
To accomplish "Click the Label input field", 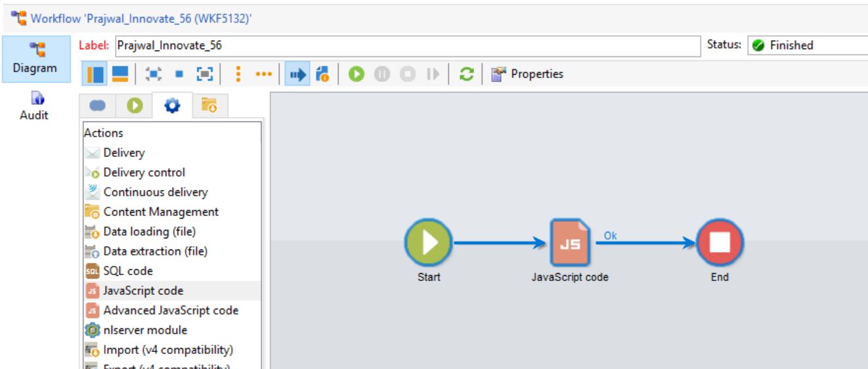I will (x=407, y=46).
